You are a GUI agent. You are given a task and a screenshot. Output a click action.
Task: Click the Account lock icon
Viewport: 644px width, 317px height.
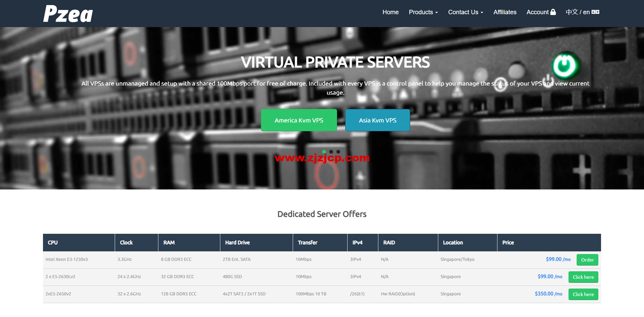[553, 12]
